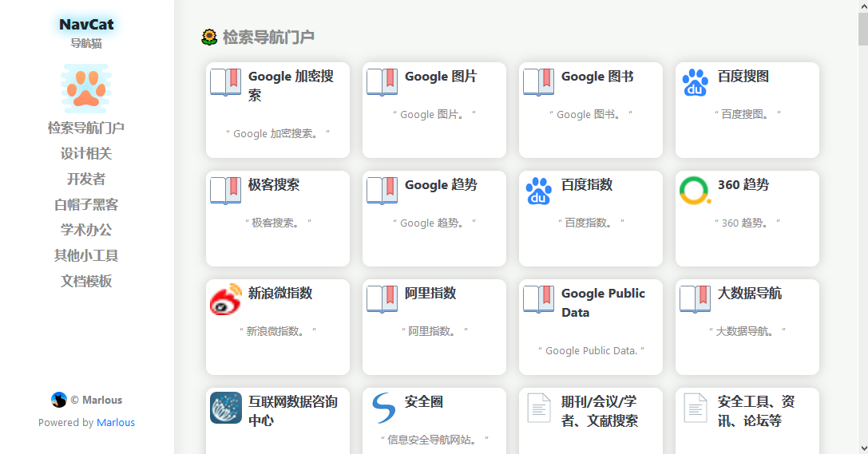The image size is (868, 454).
Task: Open the 期刊/会议/学者、文献搜索 card title
Action: pos(600,411)
